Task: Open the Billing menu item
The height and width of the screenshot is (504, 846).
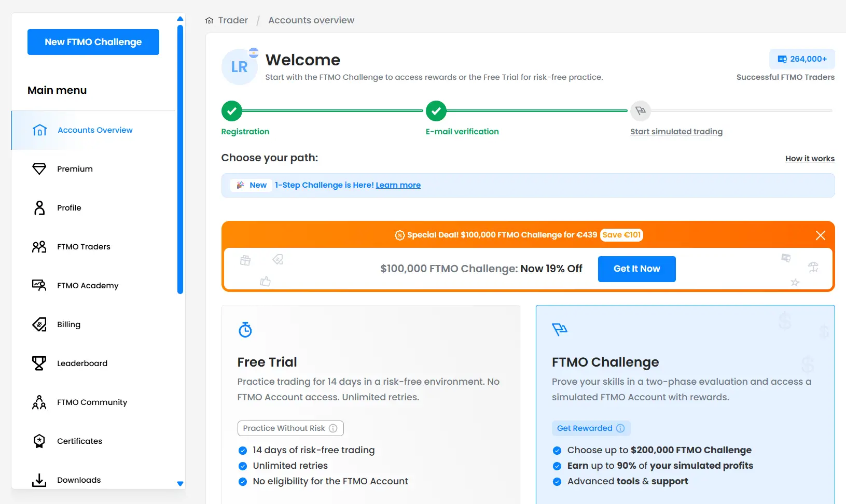Action: [x=94, y=325]
